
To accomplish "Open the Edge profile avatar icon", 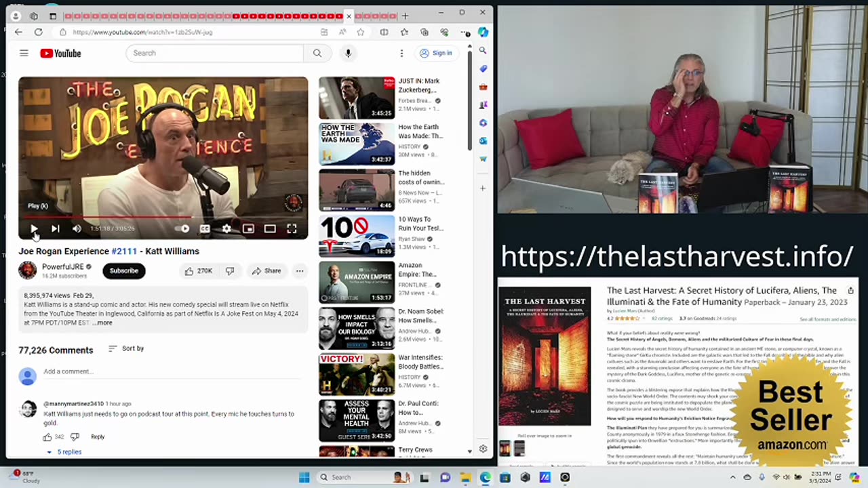I will pos(16,16).
